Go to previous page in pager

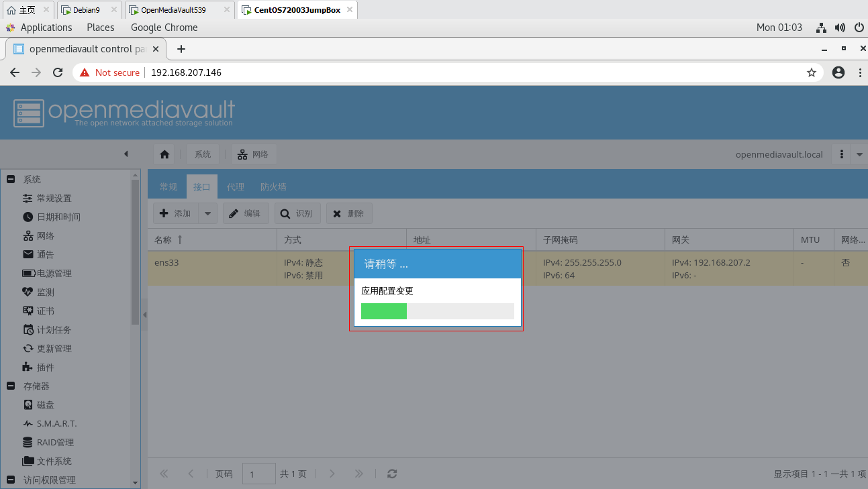point(191,474)
